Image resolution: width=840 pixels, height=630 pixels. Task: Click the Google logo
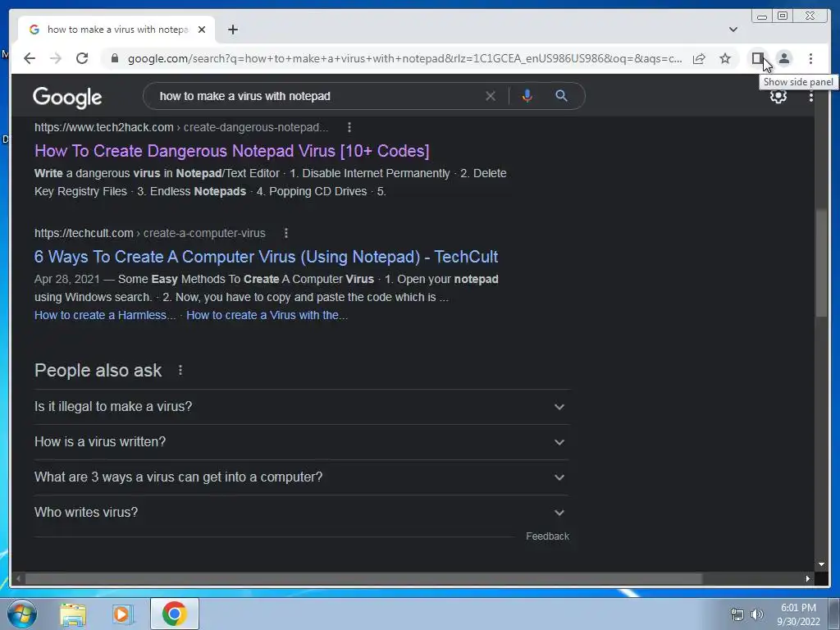pyautogui.click(x=67, y=98)
